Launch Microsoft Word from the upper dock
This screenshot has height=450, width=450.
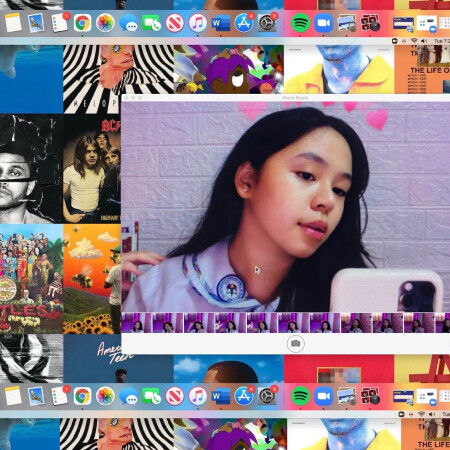coord(221,23)
